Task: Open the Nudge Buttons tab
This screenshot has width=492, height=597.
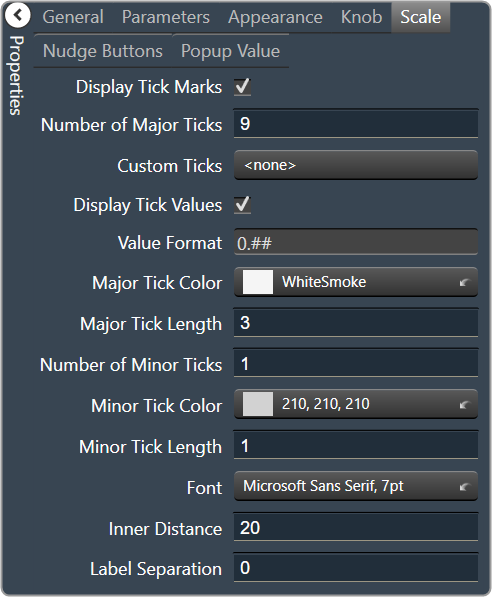Action: click(103, 51)
